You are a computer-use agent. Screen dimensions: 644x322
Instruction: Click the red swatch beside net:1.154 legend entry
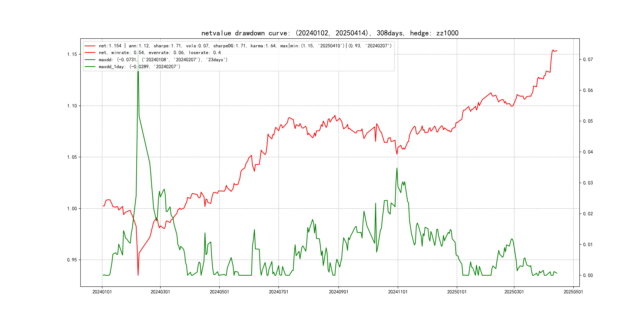click(90, 46)
